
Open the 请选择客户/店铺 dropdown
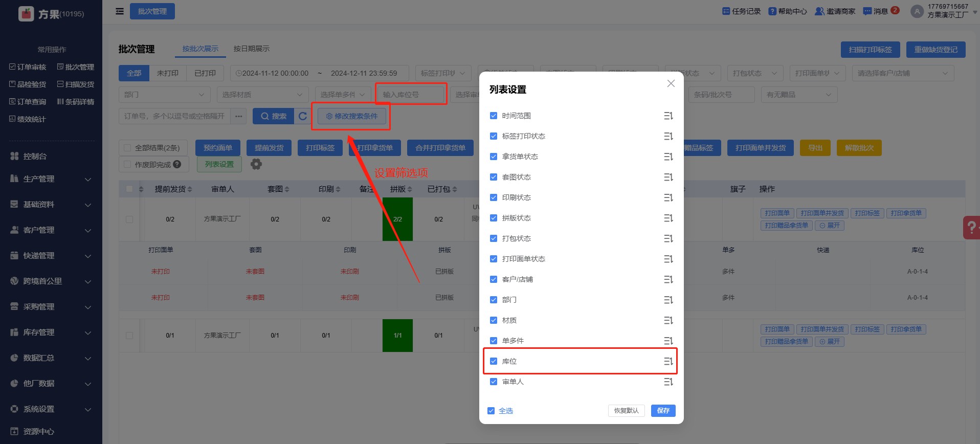903,73
